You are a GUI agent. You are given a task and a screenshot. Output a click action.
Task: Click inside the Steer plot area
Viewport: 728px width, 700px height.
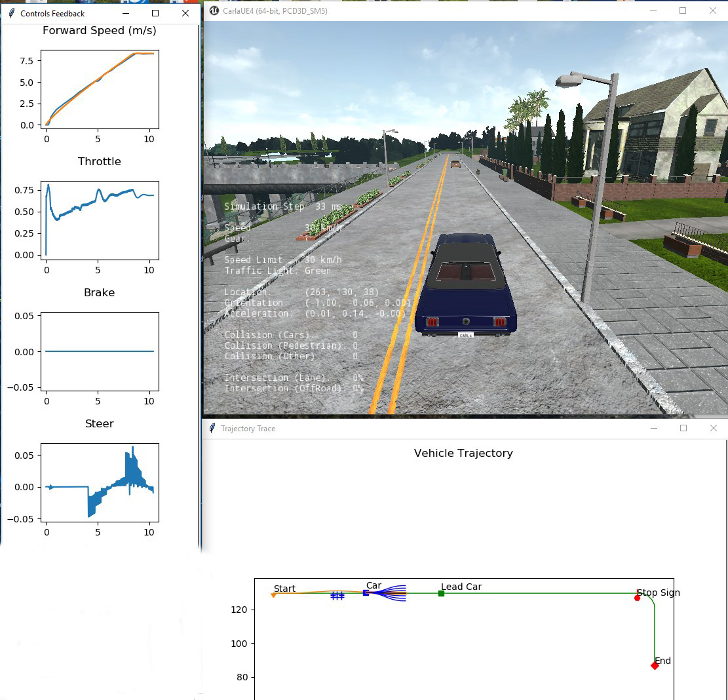coord(100,482)
